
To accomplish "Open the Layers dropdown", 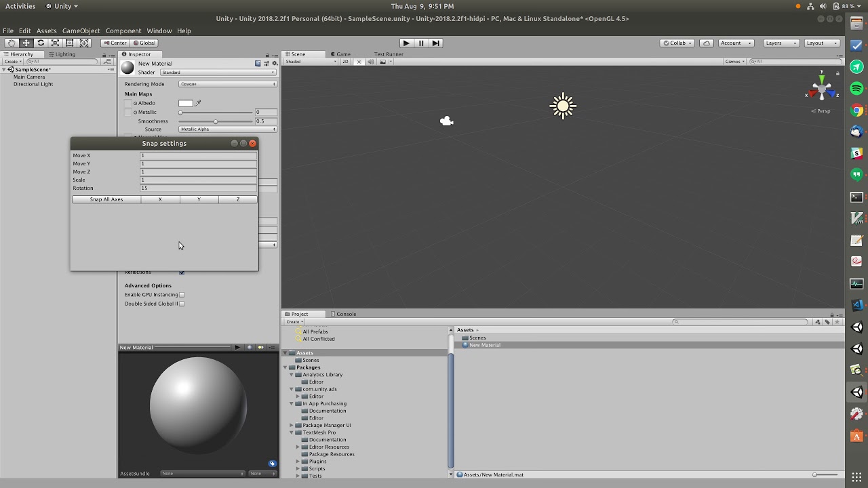I will coord(781,43).
